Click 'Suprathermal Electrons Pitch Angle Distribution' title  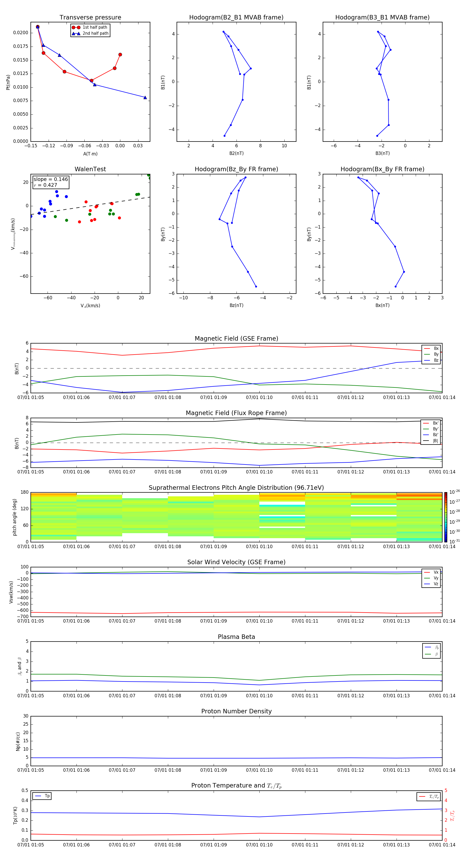click(x=236, y=488)
